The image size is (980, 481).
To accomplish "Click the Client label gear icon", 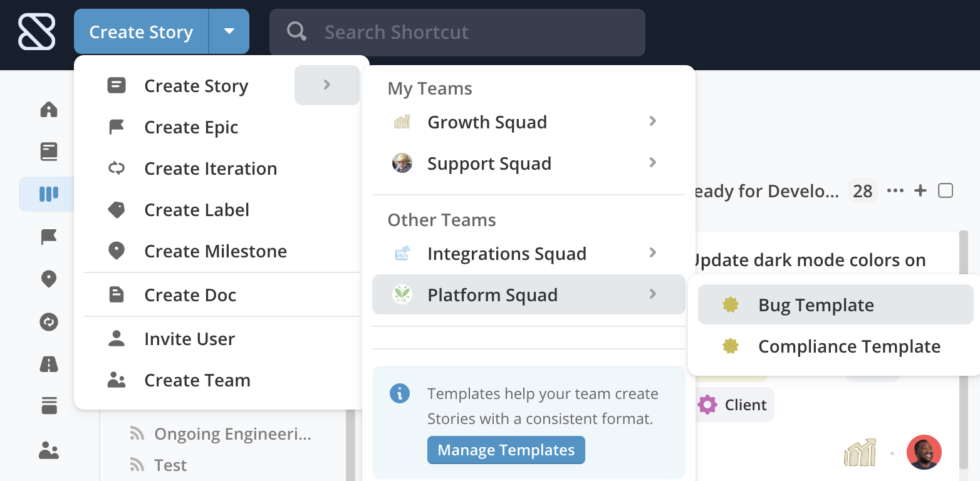I will point(707,405).
